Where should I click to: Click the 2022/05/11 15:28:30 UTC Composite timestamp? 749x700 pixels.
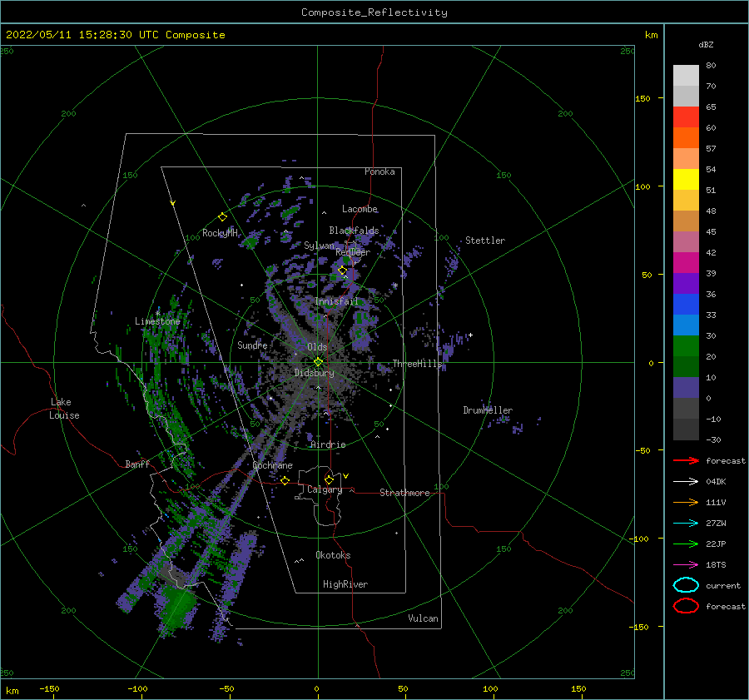click(115, 35)
